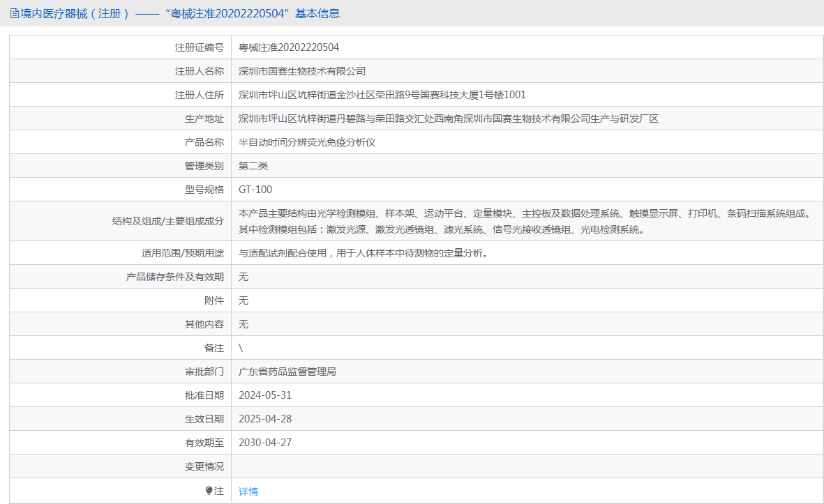The height and width of the screenshot is (504, 824).
Task: Select approving department 广东省药品监督管理局
Action: [287, 371]
